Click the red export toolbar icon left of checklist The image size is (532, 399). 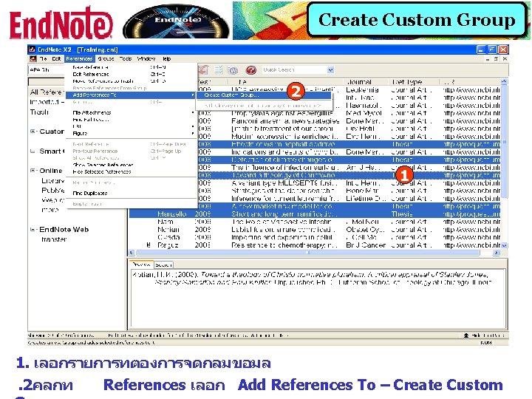tap(203, 70)
